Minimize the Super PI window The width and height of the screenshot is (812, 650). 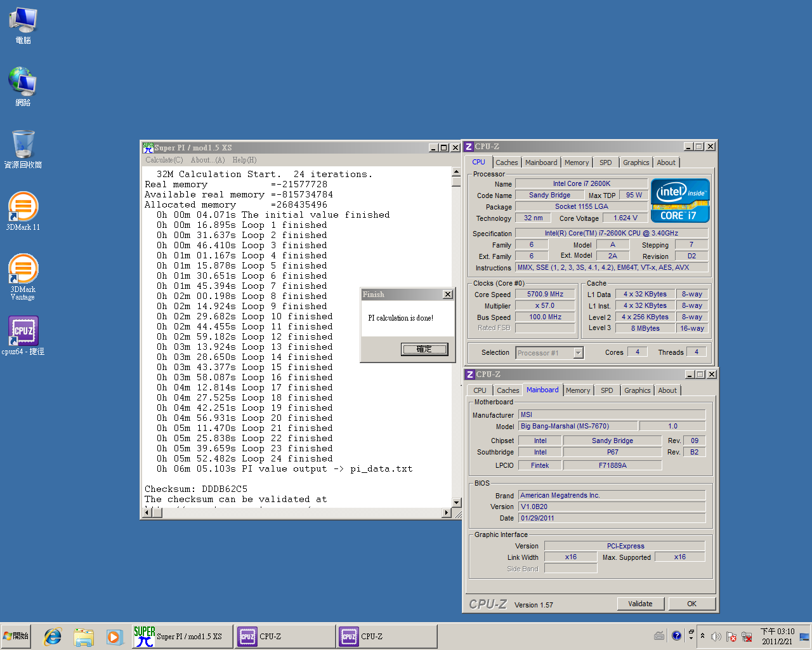click(433, 147)
